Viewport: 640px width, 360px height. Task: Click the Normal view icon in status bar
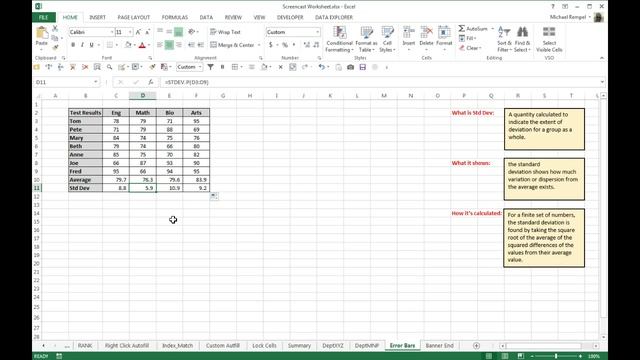tap(489, 356)
